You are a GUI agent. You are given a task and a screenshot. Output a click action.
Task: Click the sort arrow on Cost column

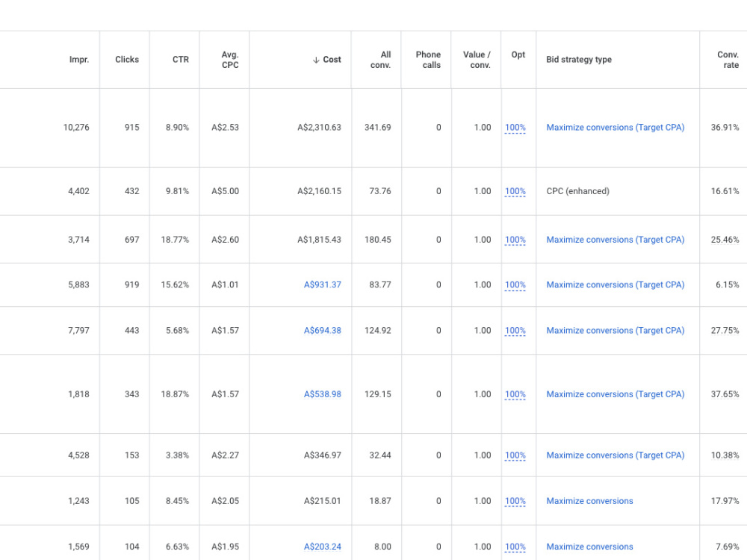(316, 60)
